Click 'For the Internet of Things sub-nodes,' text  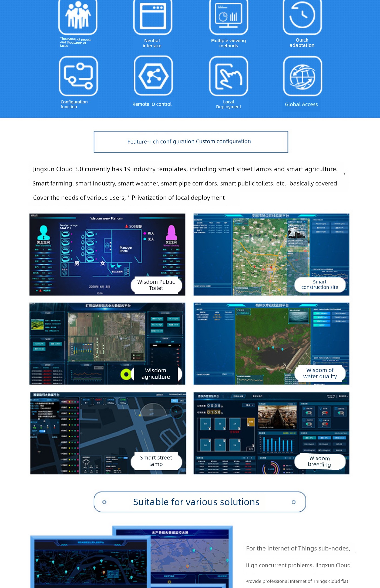[298, 548]
